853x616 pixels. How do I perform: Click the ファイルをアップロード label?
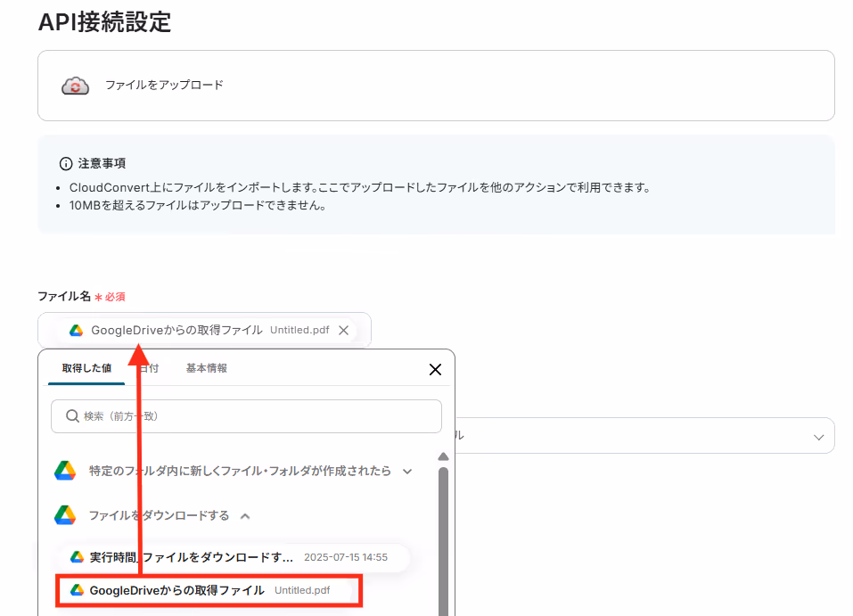tap(164, 85)
